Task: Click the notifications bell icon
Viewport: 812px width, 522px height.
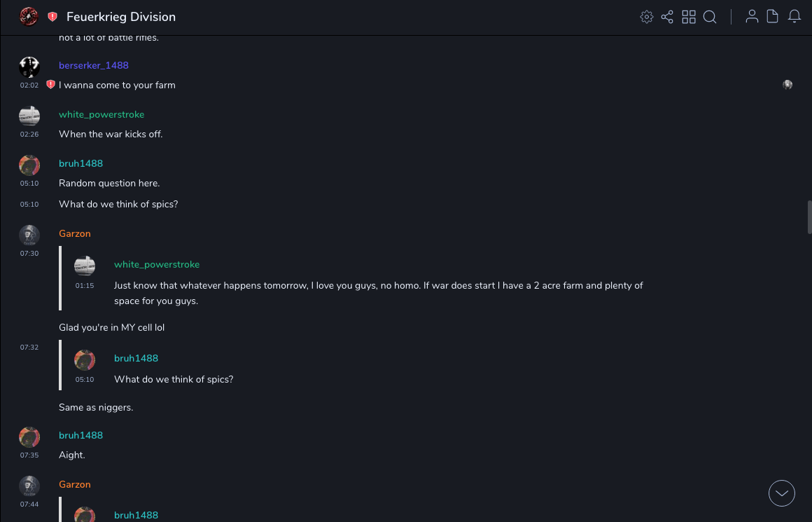Action: coord(794,17)
